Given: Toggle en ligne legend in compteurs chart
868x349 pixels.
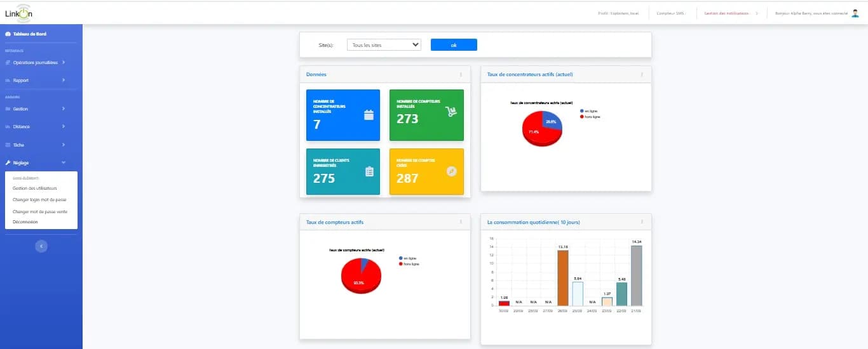Looking at the screenshot, I should (x=408, y=258).
